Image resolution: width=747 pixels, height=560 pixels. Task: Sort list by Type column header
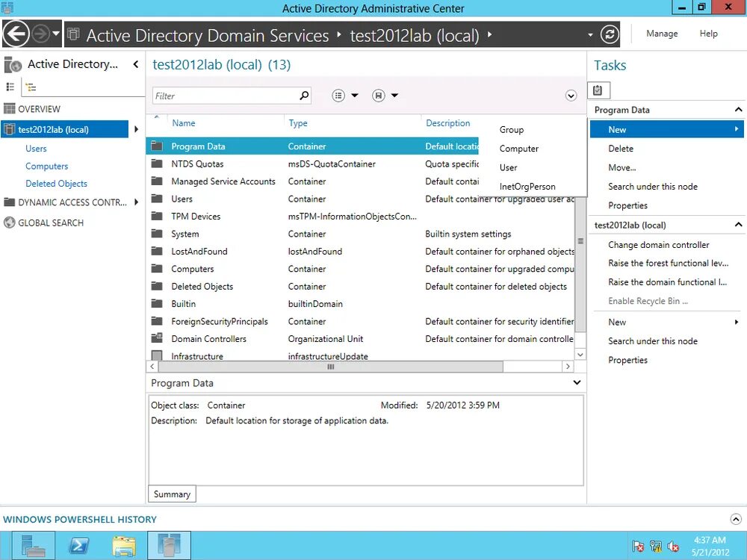[x=298, y=123]
